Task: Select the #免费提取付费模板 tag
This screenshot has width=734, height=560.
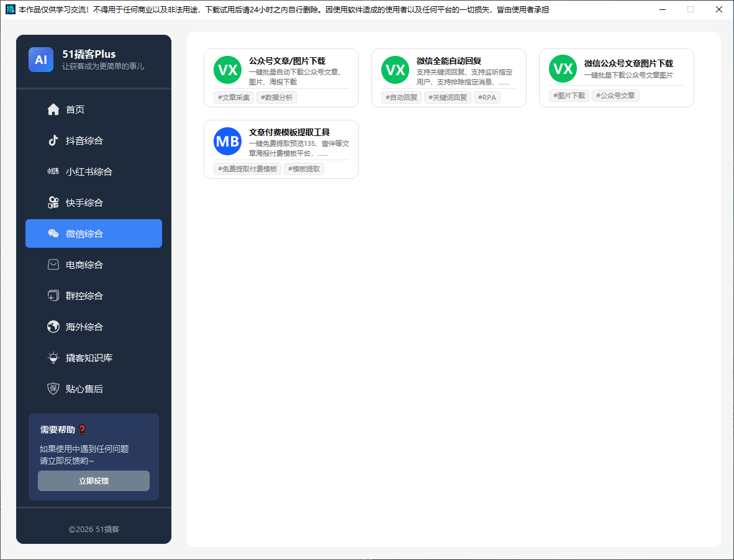Action: tap(247, 169)
